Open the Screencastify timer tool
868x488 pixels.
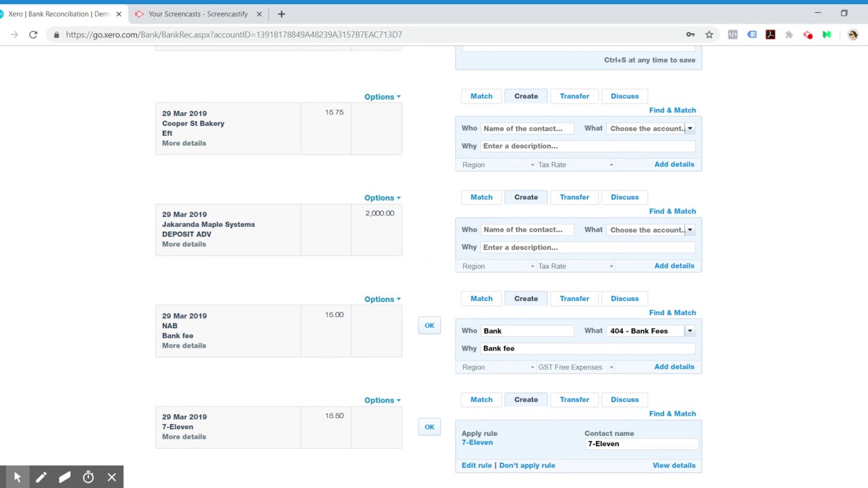(88, 477)
